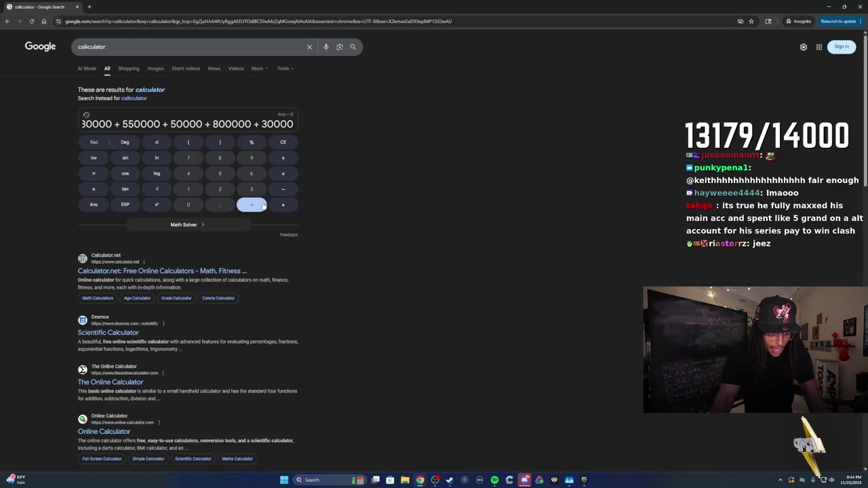Click the Google search input field
The image size is (868, 488).
(190, 47)
